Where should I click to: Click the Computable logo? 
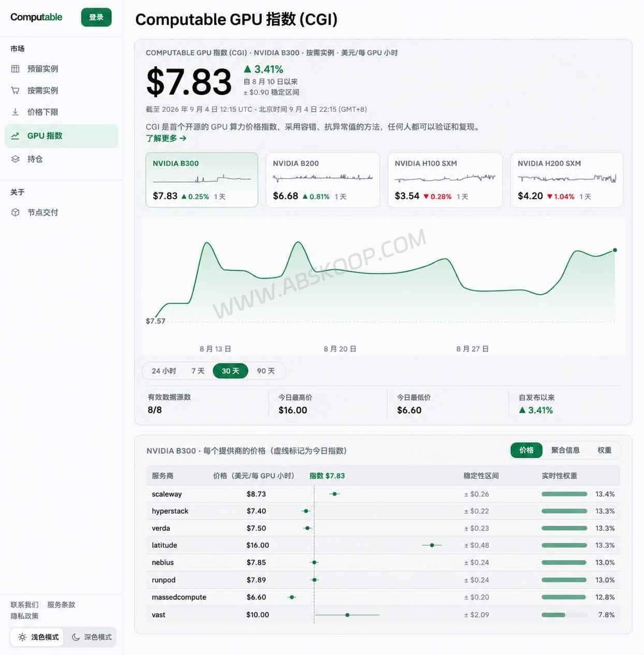tap(36, 17)
